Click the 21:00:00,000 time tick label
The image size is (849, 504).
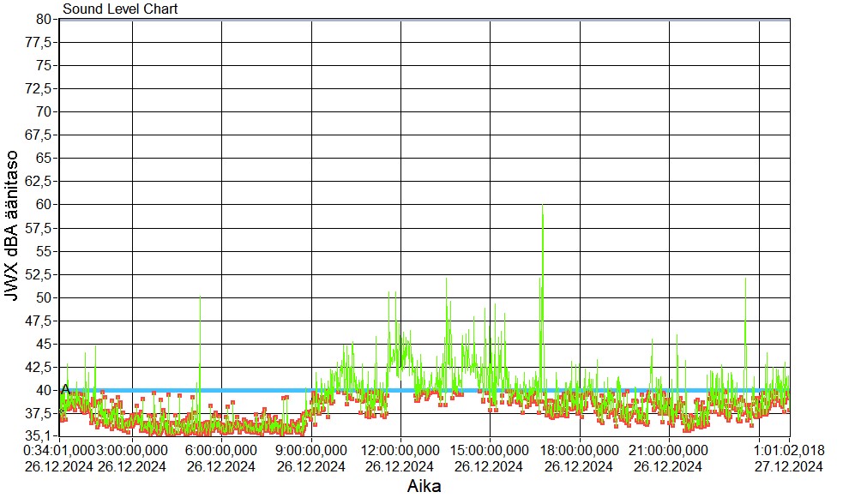coord(670,449)
